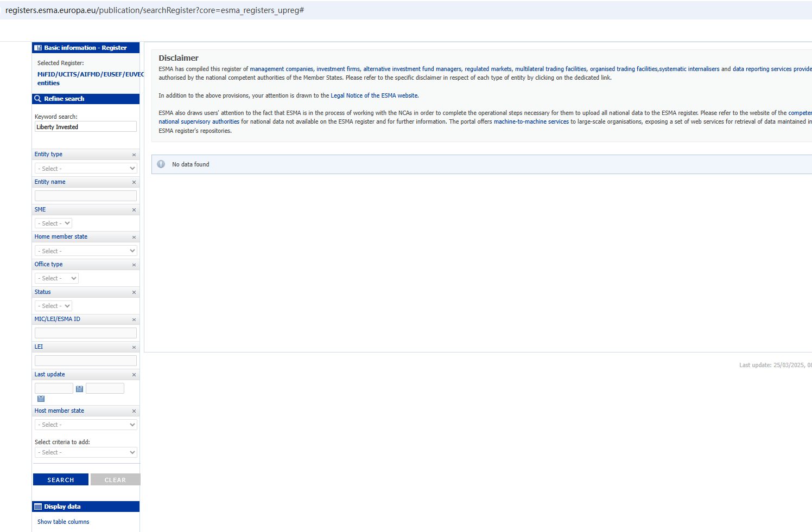This screenshot has height=532, width=812.
Task: Open the 'organised trading facilities' link
Action: point(624,69)
